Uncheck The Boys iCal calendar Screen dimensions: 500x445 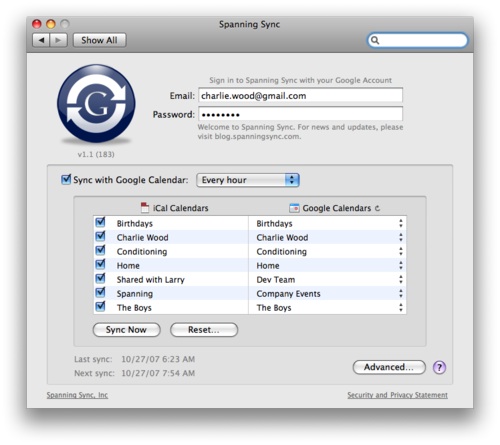pyautogui.click(x=100, y=306)
